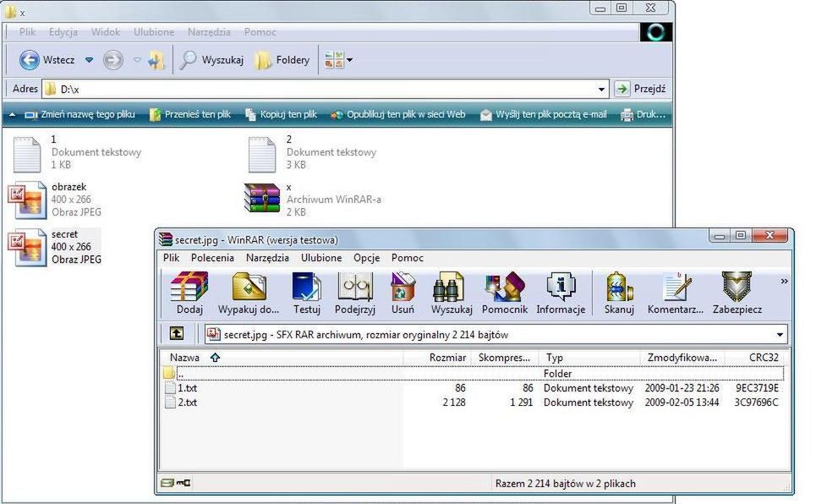This screenshot has width=816, height=504.
Task: Toggle the Foldery pane in Explorer
Action: [282, 60]
